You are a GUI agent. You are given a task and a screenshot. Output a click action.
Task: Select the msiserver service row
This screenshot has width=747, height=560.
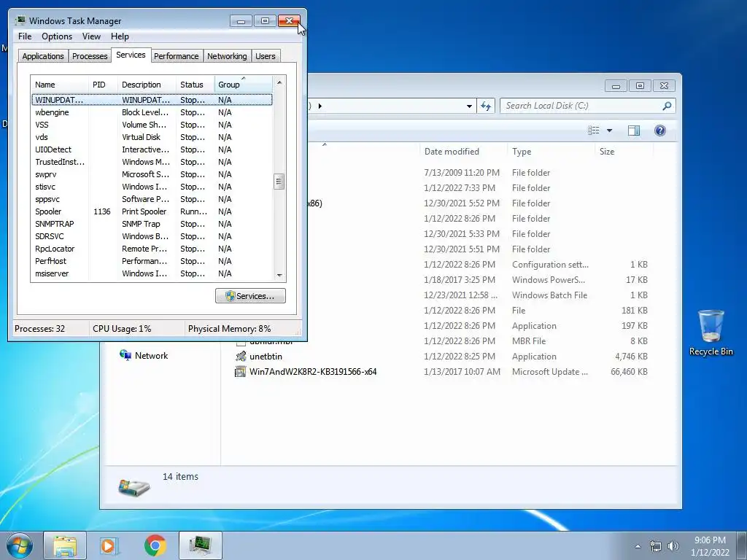(x=152, y=273)
